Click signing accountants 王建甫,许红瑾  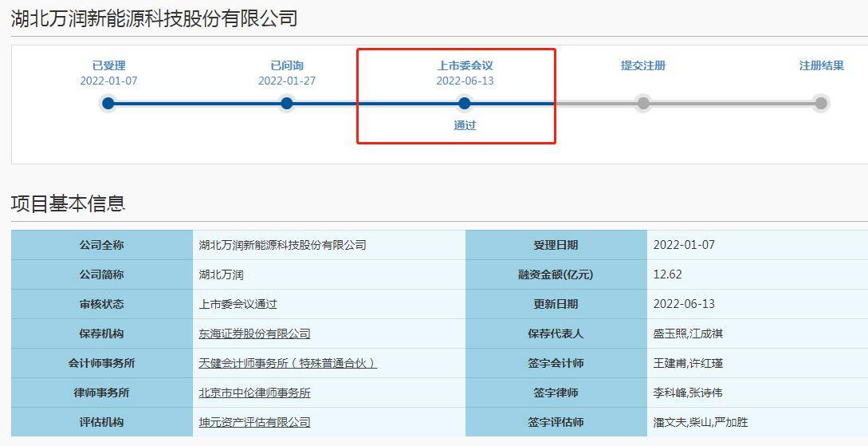688,363
